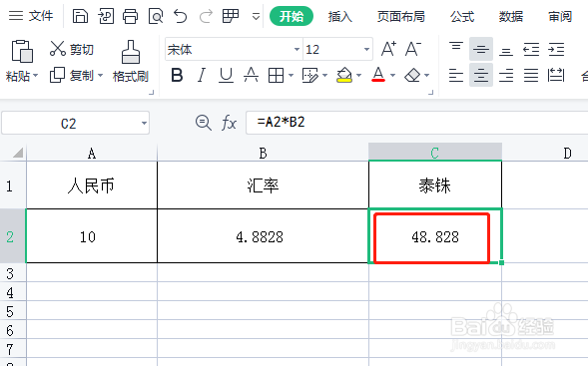Toggle strikethrough text icon
This screenshot has height=366, width=588.
[x=251, y=76]
